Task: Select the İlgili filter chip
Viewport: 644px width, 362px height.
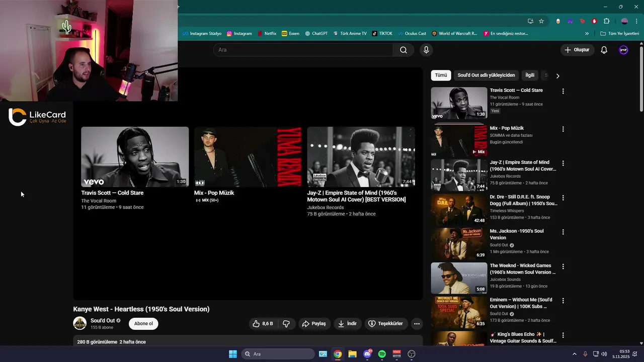Action: pyautogui.click(x=530, y=75)
